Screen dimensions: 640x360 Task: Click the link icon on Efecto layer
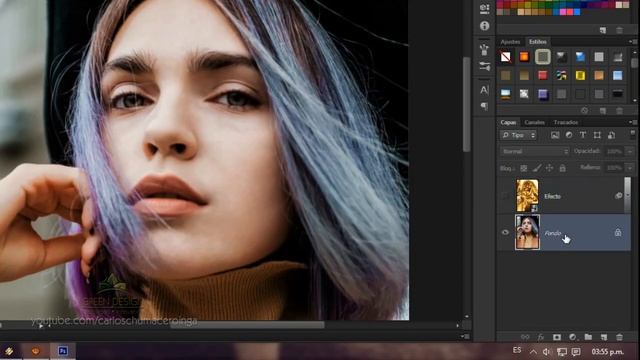(x=618, y=196)
